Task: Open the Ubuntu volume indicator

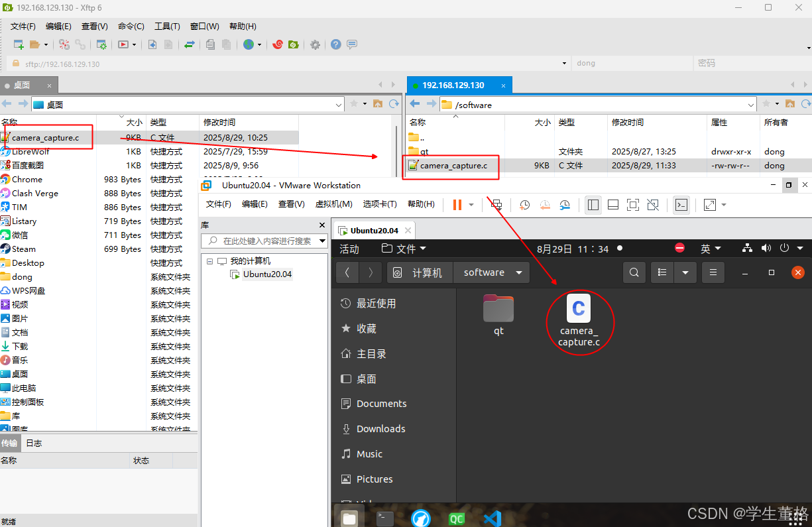Action: point(766,248)
